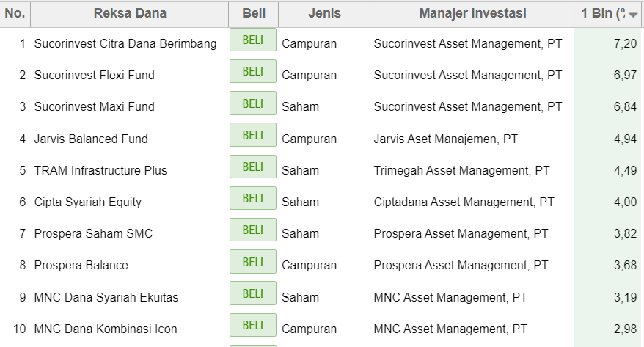Sort by the Jenis column header
Viewport: 644px width, 347px height.
324,13
